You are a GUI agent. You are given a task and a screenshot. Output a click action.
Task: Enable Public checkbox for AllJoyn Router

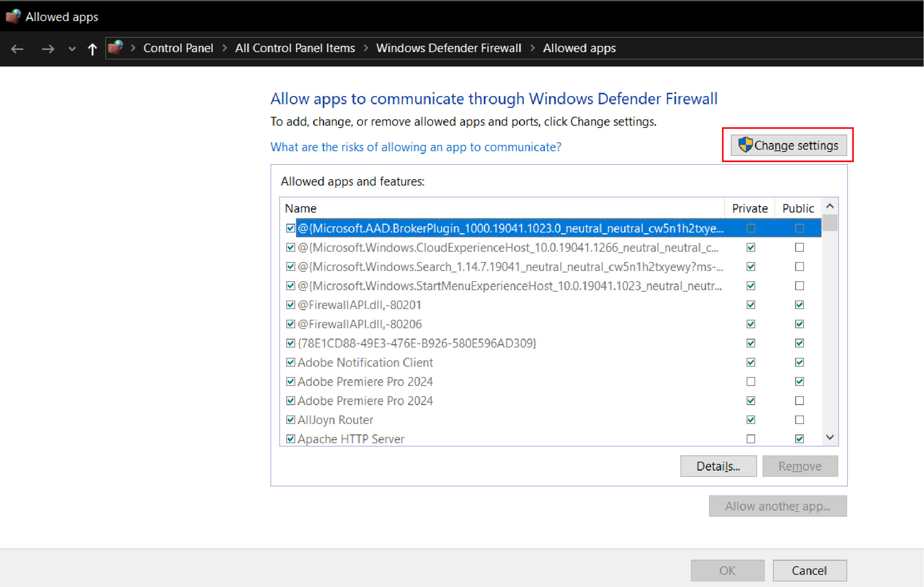coord(799,420)
